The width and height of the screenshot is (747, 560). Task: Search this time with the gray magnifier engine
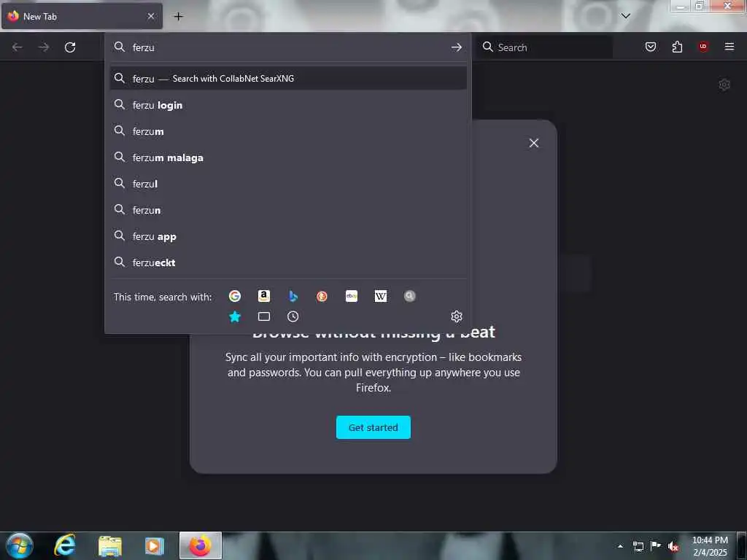point(410,296)
